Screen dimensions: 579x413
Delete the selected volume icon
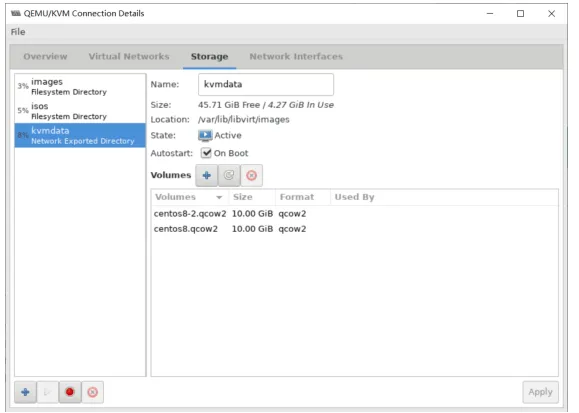(x=251, y=175)
